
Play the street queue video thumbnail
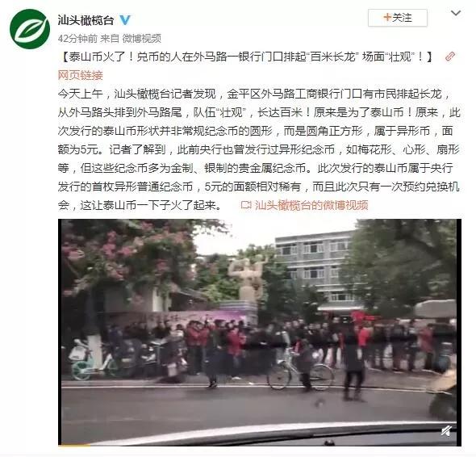pyautogui.click(x=260, y=333)
